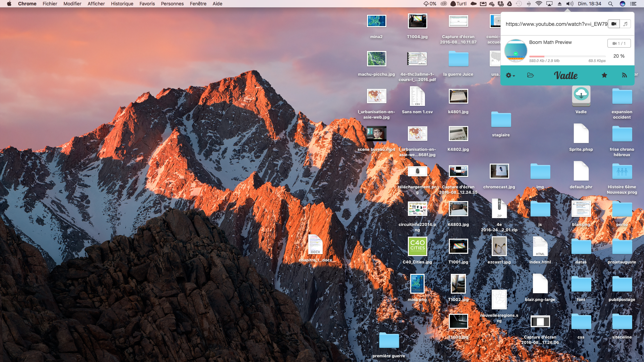Image resolution: width=644 pixels, height=362 pixels.
Task: Select the chapitre_1_.docx file icon
Action: click(x=315, y=244)
